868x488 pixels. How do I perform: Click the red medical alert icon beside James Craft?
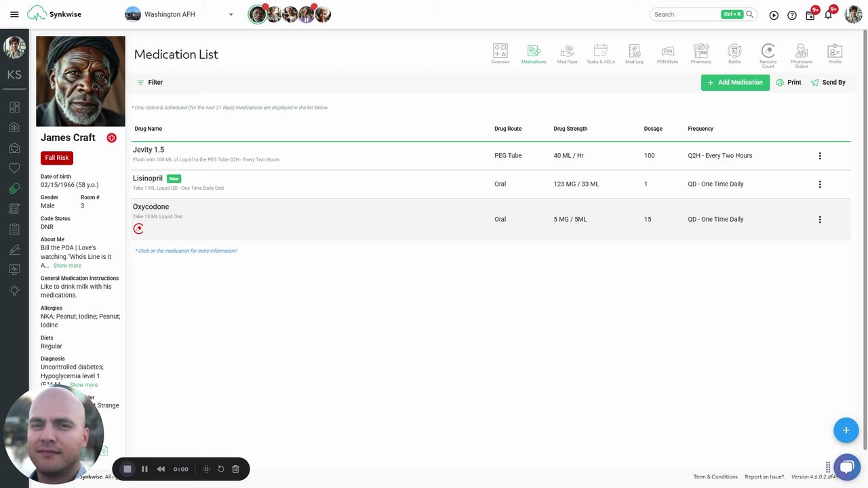click(x=111, y=138)
